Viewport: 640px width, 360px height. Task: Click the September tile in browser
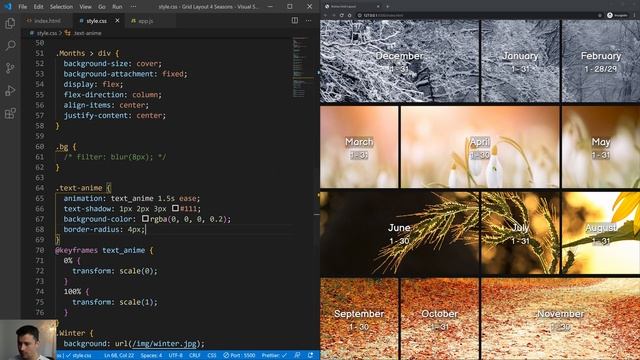tap(359, 319)
